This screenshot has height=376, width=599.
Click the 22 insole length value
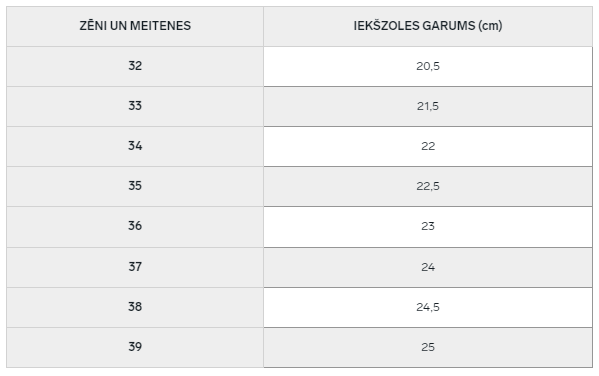[428, 146]
